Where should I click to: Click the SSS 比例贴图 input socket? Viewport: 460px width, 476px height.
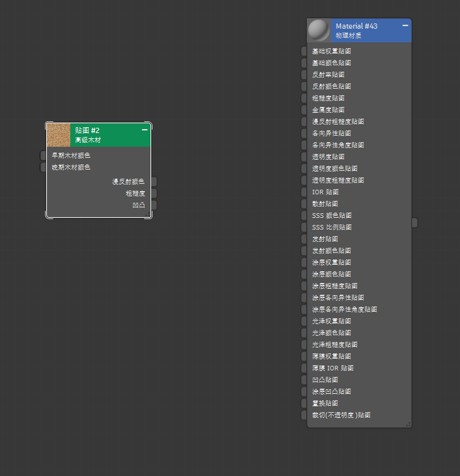(x=304, y=227)
